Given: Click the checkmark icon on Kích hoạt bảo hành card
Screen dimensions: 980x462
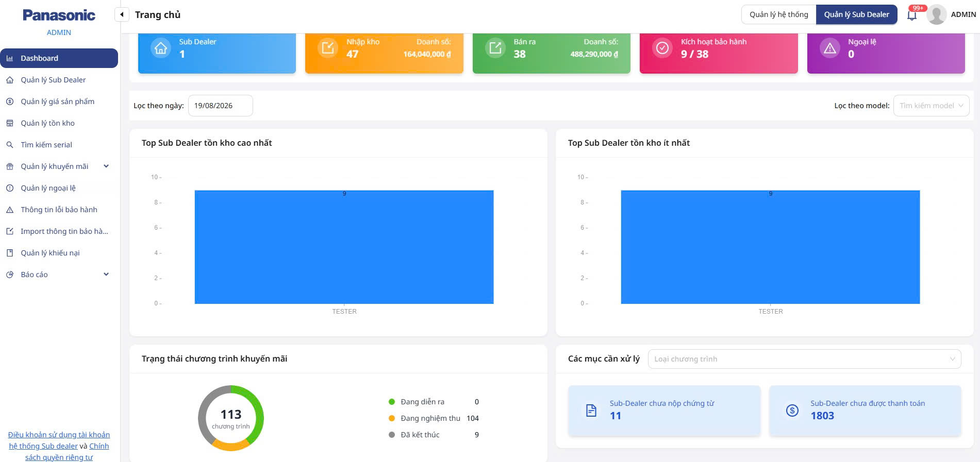Looking at the screenshot, I should [662, 48].
